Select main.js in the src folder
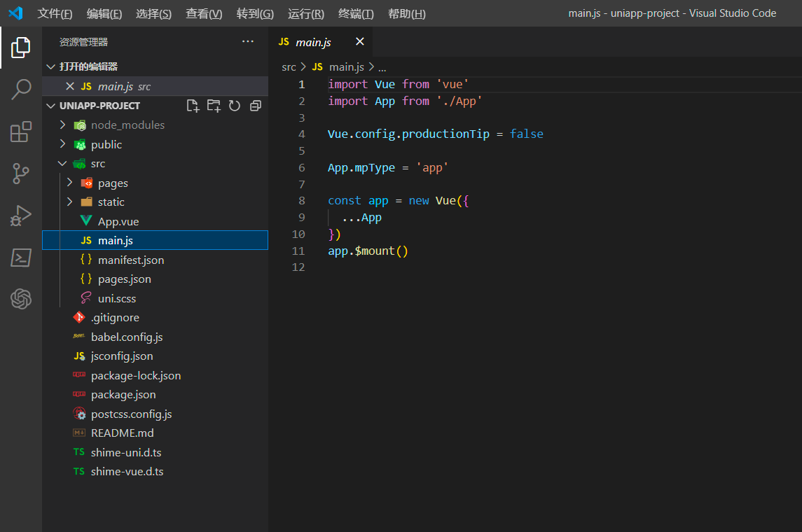This screenshot has height=532, width=802. 155,240
